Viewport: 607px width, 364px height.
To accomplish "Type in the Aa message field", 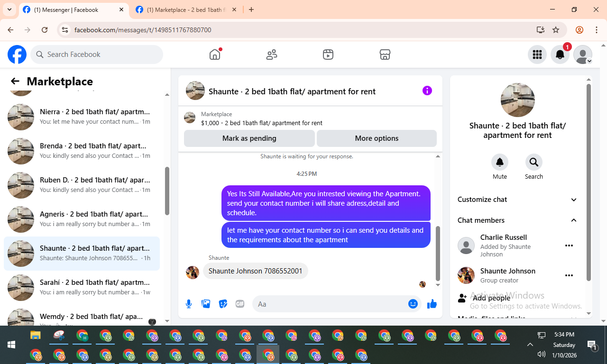I will [330, 304].
